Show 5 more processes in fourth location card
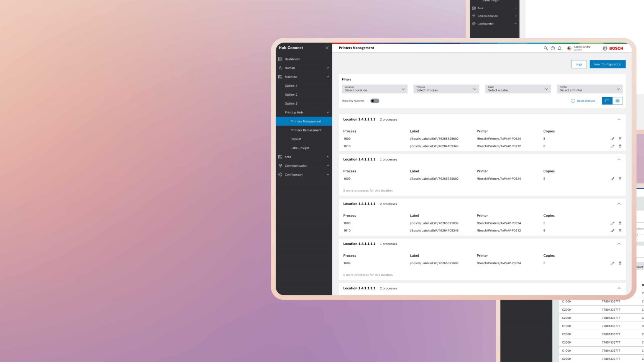 368,275
